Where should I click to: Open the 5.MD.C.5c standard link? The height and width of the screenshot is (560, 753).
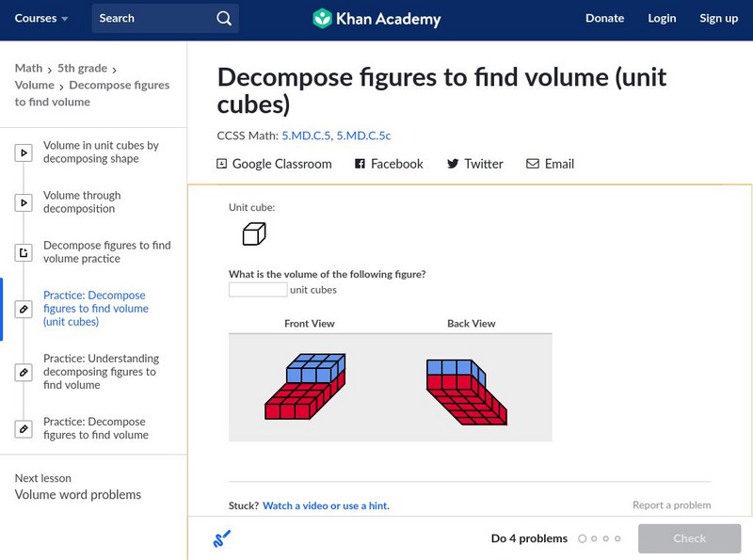[x=363, y=136]
